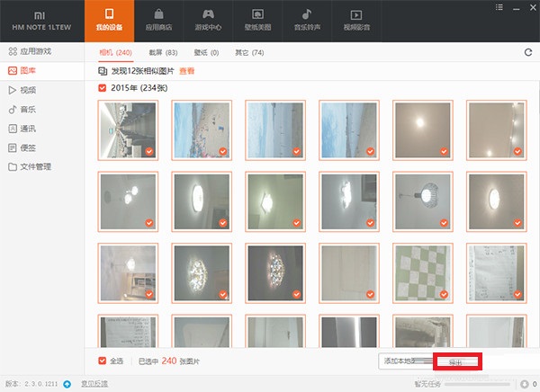540x392 pixels.
Task: Open the 我的设备 device tab
Action: coord(109,22)
